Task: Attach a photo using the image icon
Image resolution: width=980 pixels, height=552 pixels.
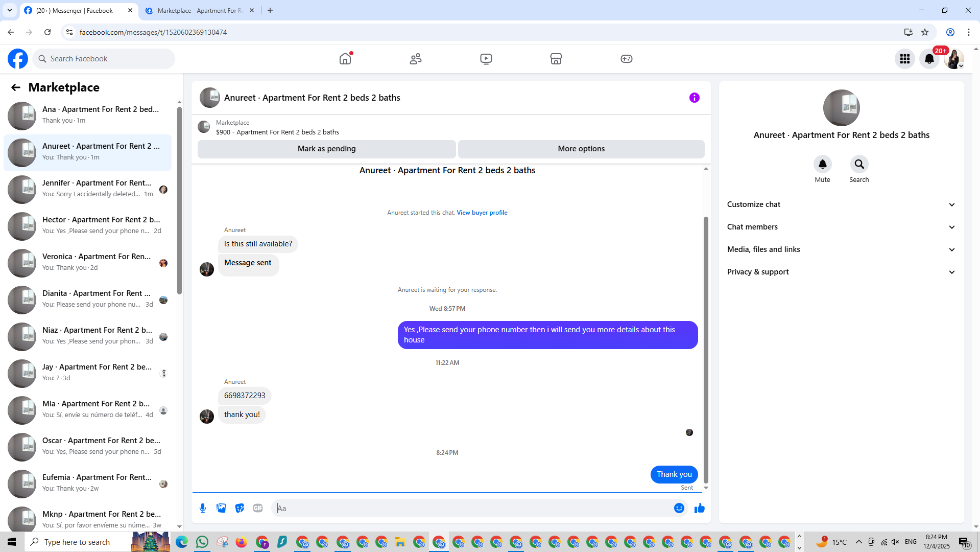Action: tap(221, 508)
